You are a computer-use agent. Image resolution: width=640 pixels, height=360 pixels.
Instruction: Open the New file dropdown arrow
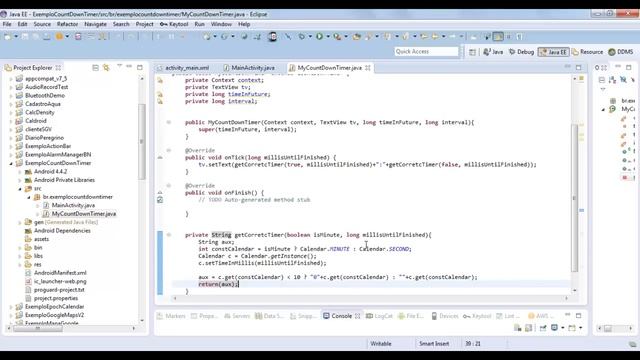tap(16, 37)
